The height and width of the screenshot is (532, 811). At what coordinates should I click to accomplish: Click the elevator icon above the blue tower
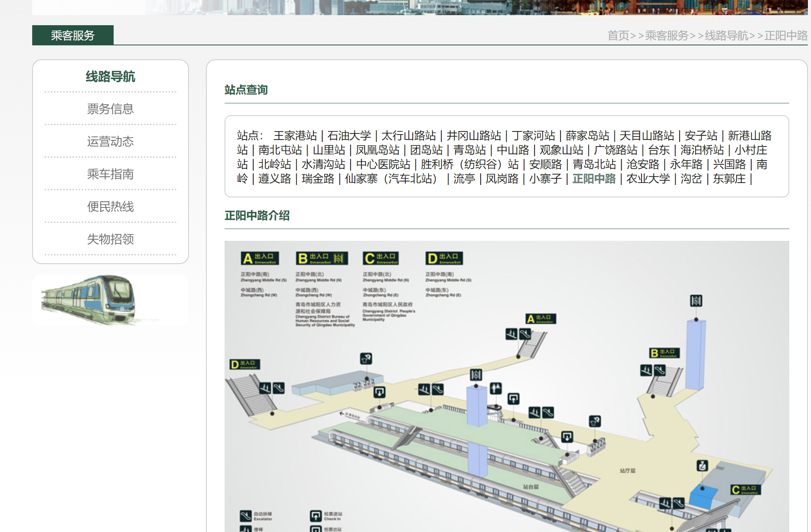(x=696, y=301)
